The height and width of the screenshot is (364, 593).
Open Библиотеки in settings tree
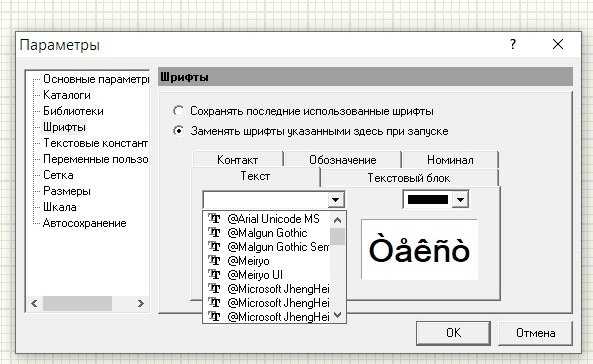click(x=73, y=111)
